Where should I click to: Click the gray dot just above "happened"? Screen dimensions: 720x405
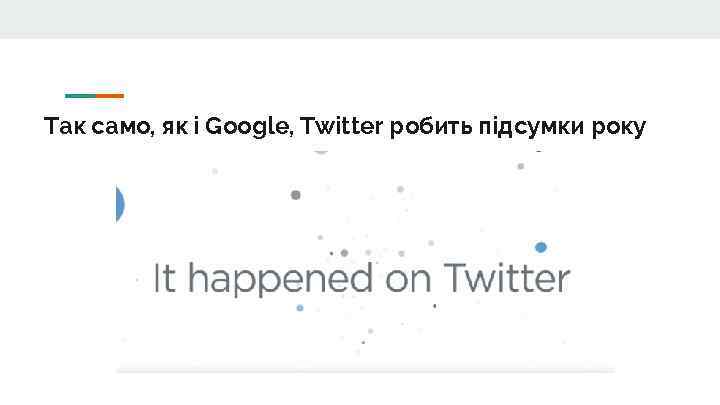coord(344,253)
